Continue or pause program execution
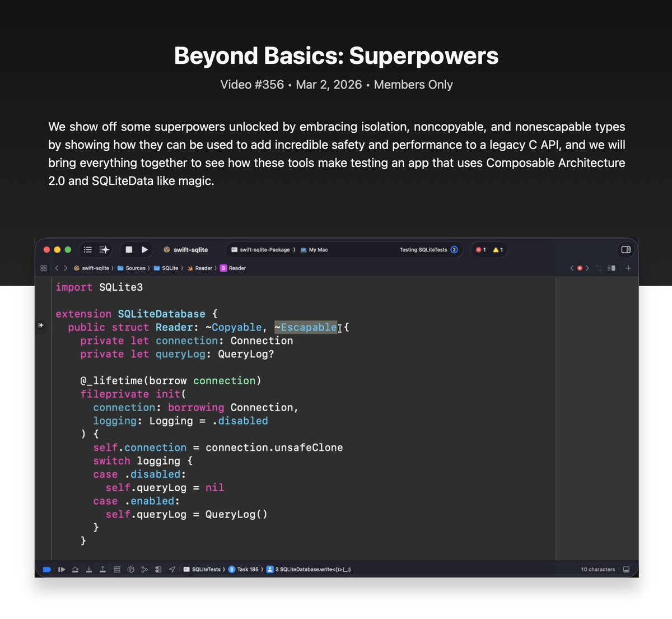Image resolution: width=672 pixels, height=619 pixels. pyautogui.click(x=62, y=570)
